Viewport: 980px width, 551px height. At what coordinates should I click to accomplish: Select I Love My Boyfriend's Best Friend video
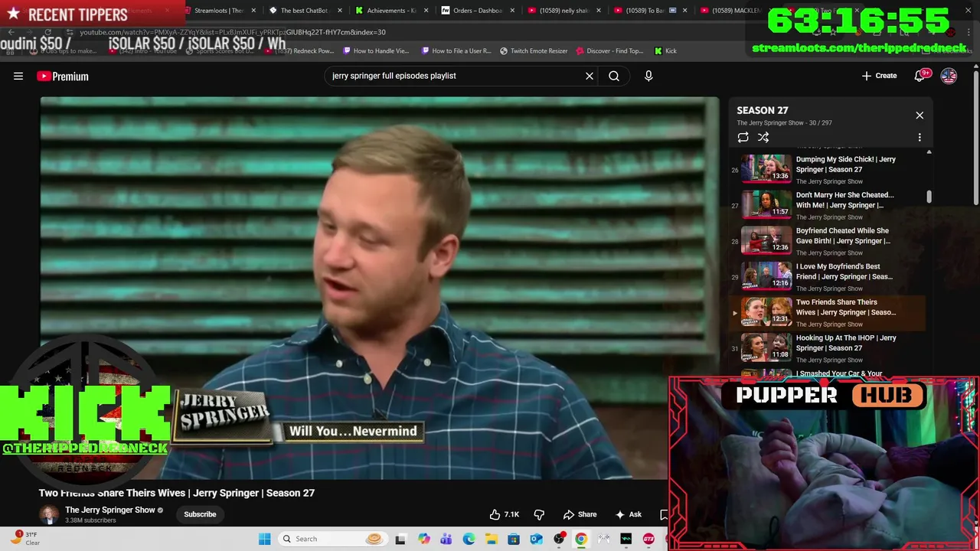(827, 276)
